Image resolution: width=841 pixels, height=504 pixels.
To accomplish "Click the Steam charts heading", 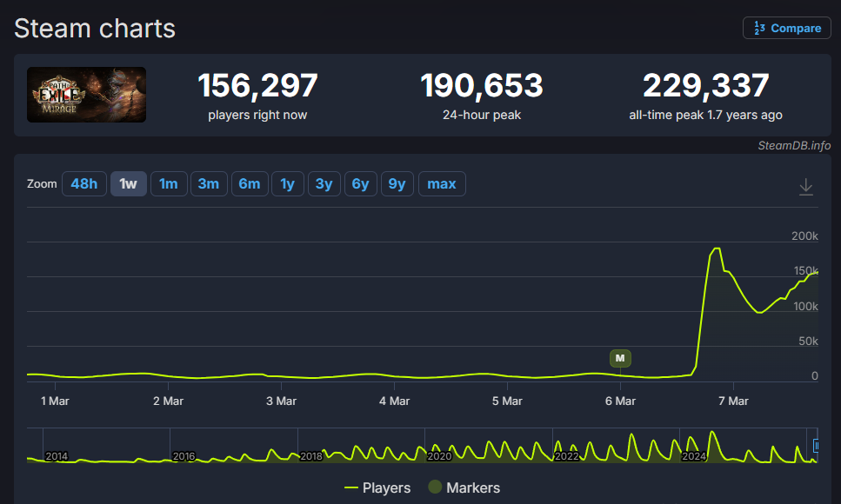I will [95, 29].
